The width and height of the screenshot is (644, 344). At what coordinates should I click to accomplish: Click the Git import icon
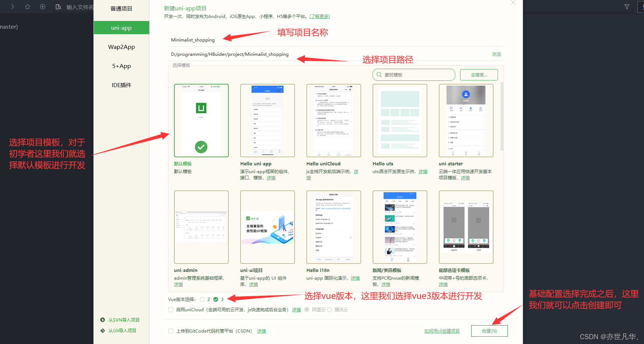103,330
